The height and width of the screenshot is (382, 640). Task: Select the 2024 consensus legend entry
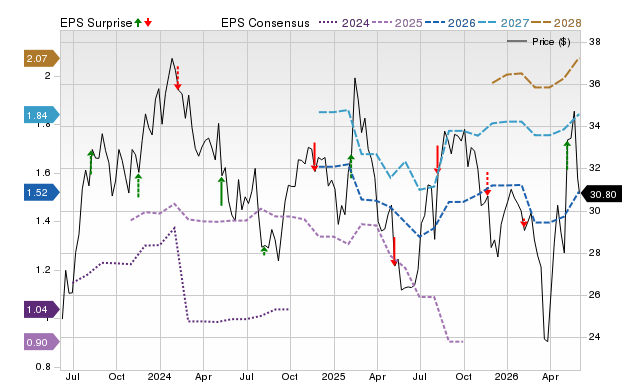pos(344,23)
